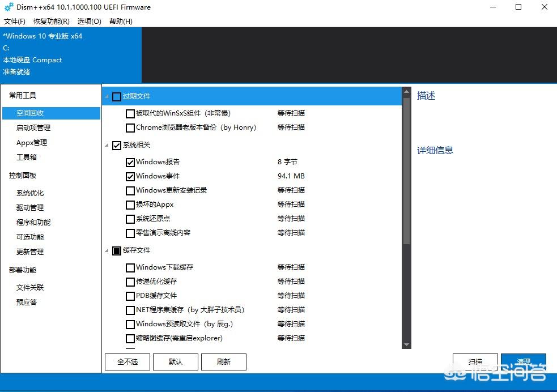The image size is (557, 392).
Task: Click the vertical scrollbar thumb
Action: (406, 171)
